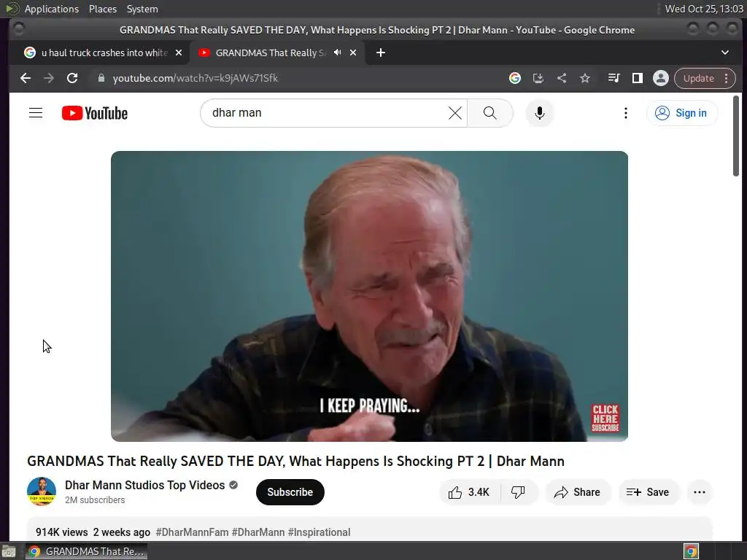Reload the YouTube page

(72, 78)
